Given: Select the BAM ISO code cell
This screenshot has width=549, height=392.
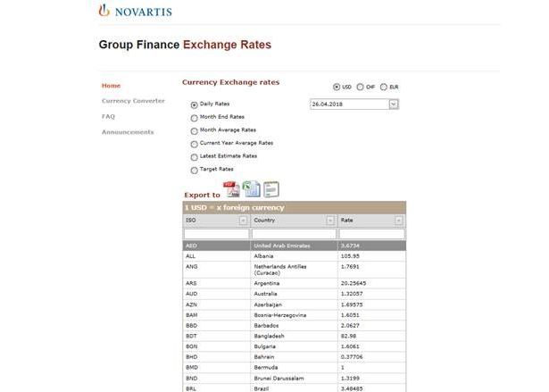Looking at the screenshot, I should point(216,315).
